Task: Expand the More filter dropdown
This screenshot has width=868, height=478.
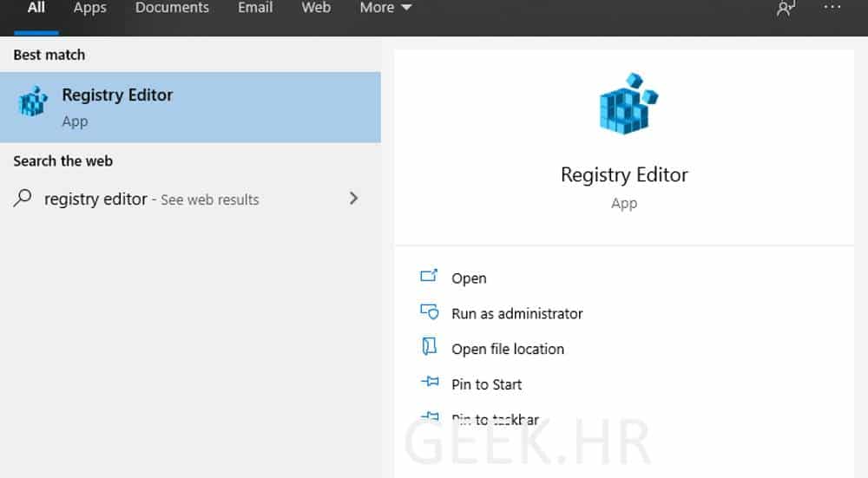Action: (x=385, y=8)
